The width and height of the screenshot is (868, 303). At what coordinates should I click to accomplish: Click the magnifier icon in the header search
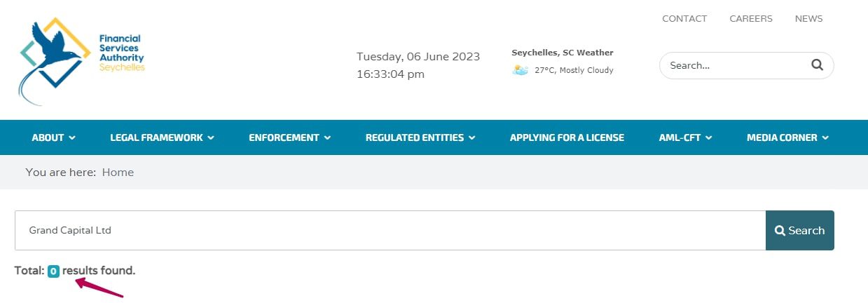(817, 65)
